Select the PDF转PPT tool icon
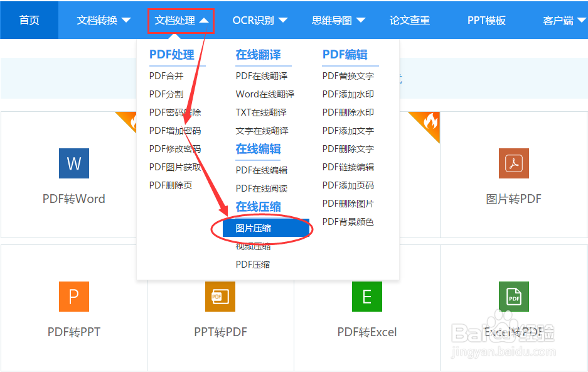 coord(73,296)
